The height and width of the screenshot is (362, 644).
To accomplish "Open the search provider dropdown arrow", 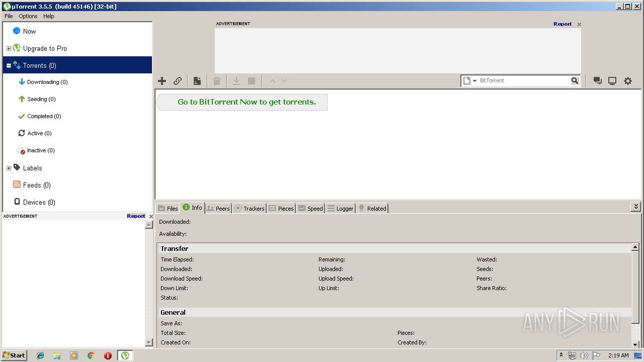I will (x=474, y=81).
